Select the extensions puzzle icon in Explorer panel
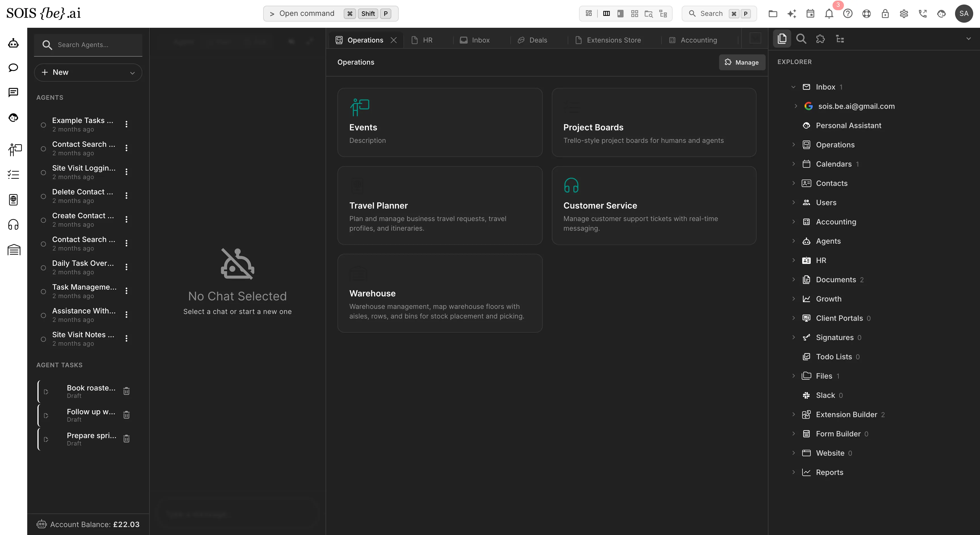The height and width of the screenshot is (535, 980). coord(820,39)
